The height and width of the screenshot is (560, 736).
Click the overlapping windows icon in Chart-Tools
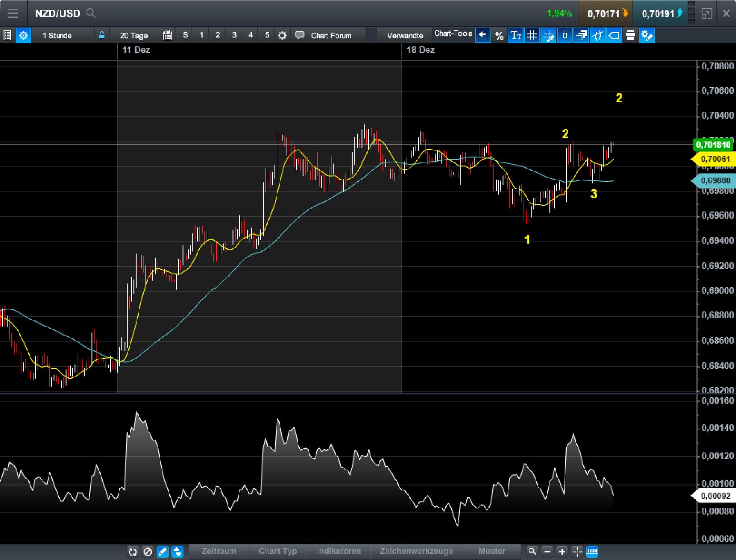(581, 35)
